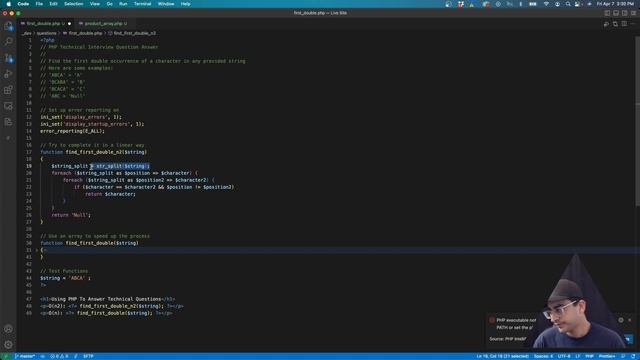Change indentation via Spaces: 4

pos(543,356)
